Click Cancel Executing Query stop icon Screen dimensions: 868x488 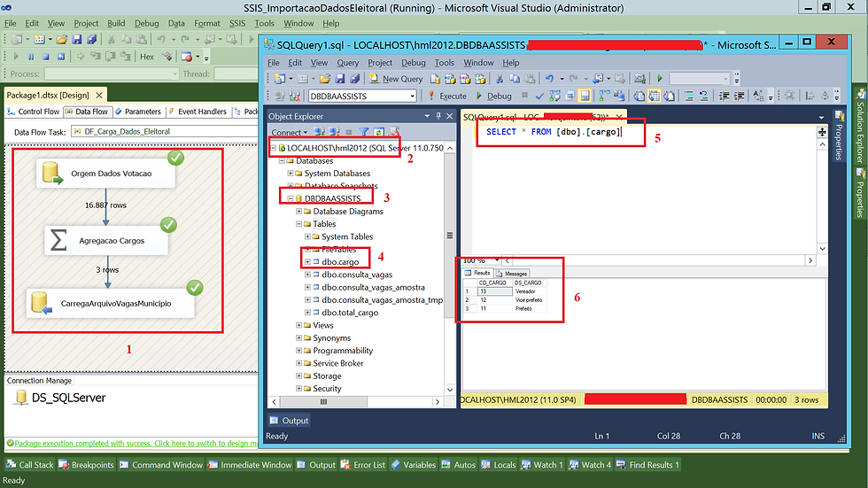tap(524, 96)
